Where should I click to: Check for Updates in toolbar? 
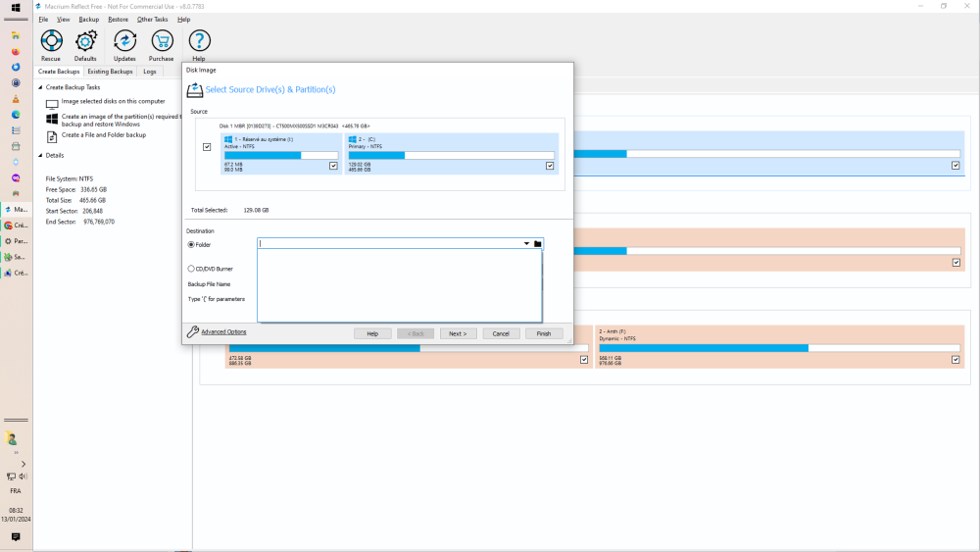click(x=124, y=41)
